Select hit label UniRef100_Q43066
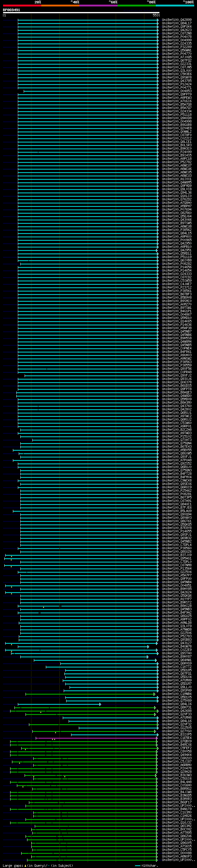Image resolution: width=197 pixels, height=868 pixels. [177, 220]
